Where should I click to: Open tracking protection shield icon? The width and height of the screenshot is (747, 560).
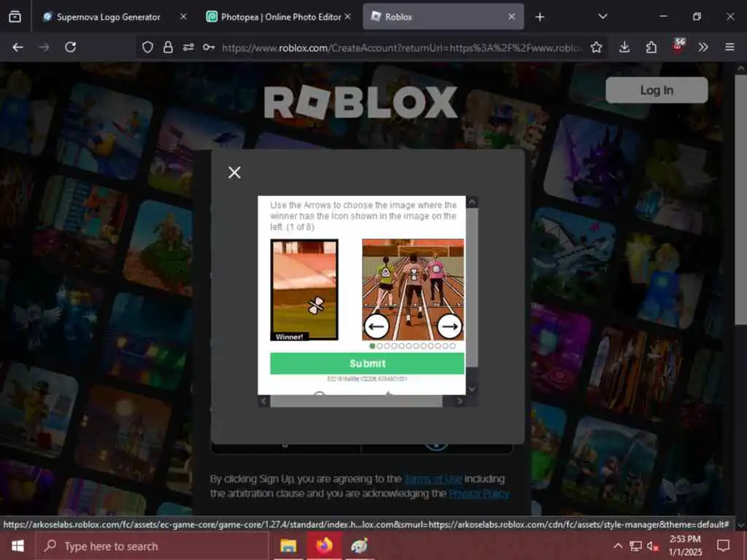tap(147, 47)
